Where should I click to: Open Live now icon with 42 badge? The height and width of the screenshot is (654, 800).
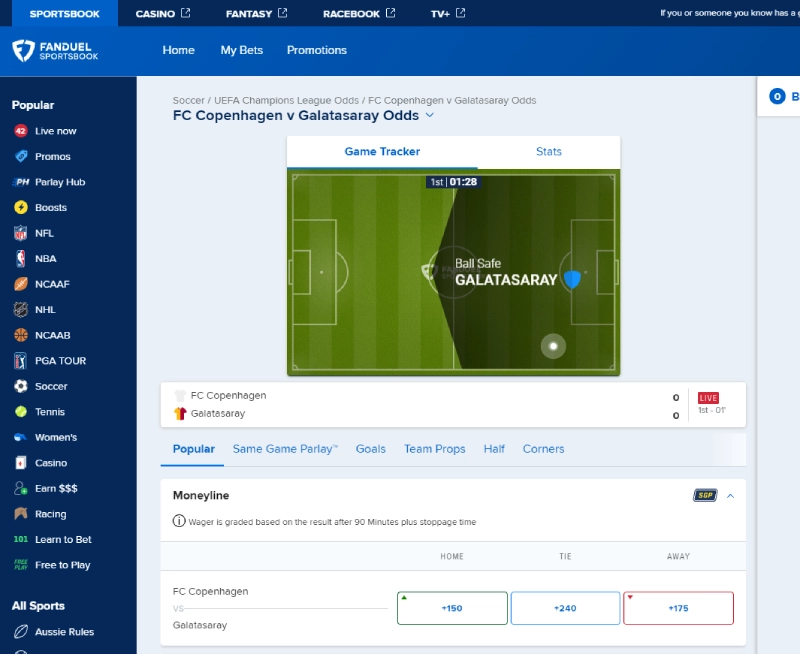[x=20, y=131]
